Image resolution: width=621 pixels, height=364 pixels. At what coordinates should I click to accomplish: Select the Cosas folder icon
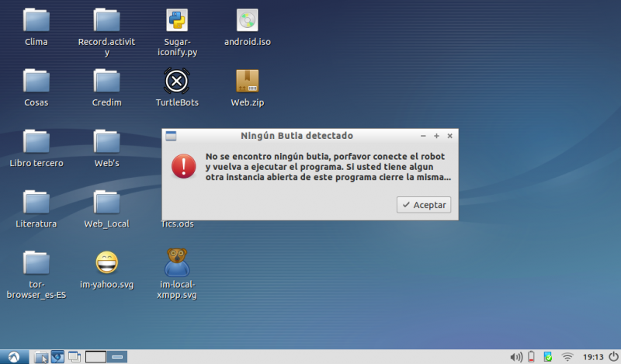(x=36, y=81)
